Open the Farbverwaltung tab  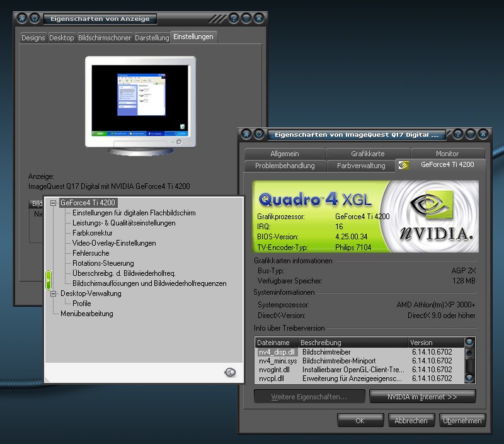[361, 166]
